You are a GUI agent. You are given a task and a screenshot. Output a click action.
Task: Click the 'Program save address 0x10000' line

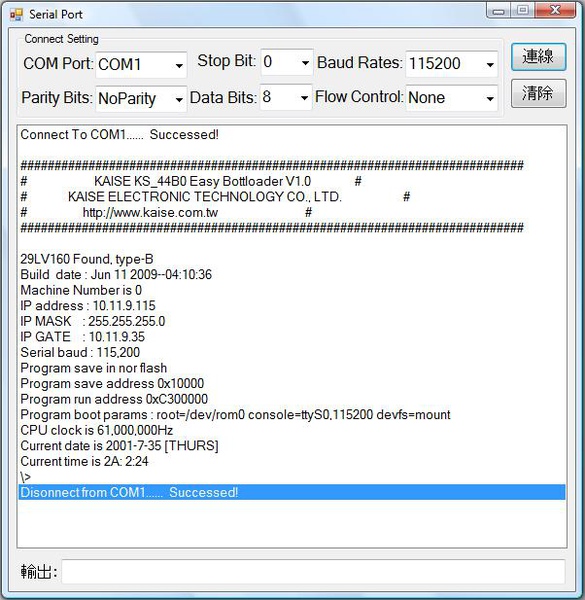[x=112, y=383]
